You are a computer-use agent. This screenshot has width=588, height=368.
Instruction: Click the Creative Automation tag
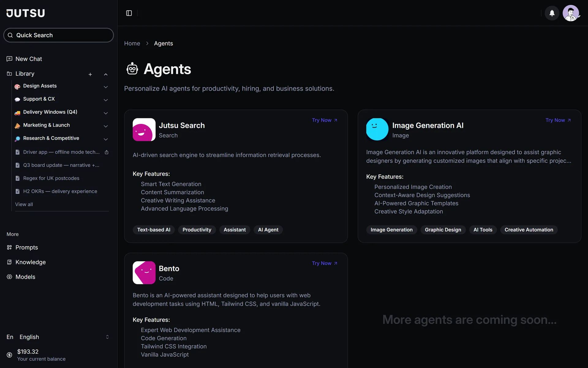[x=529, y=230]
